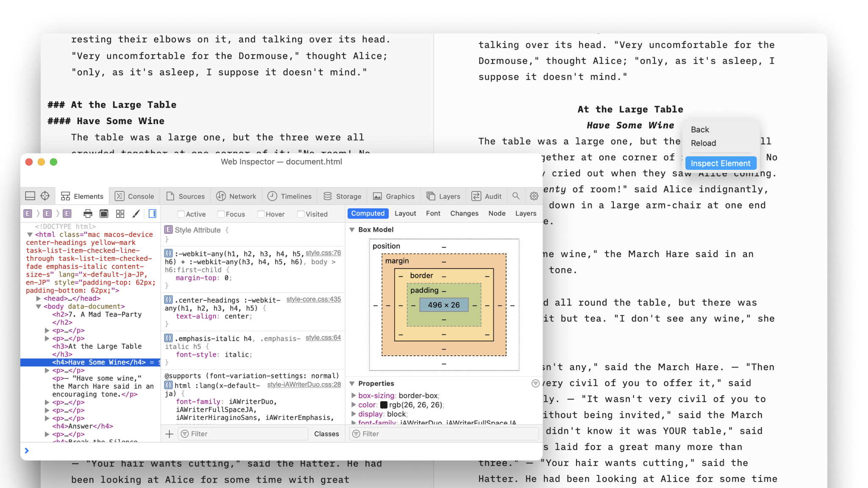Expand the p node below Answer heading
The width and height of the screenshot is (868, 488).
coord(47,434)
